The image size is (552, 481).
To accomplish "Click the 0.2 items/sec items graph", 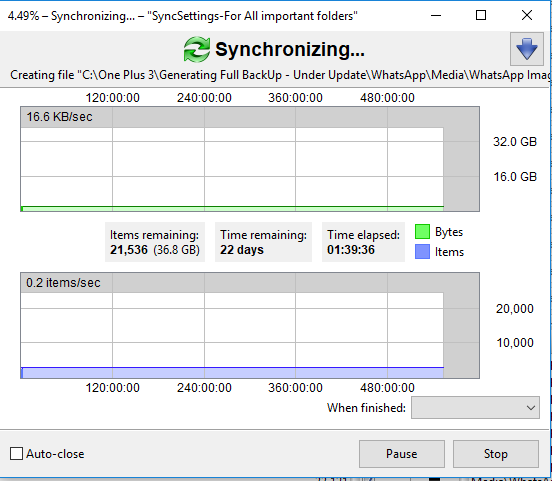I will point(250,325).
